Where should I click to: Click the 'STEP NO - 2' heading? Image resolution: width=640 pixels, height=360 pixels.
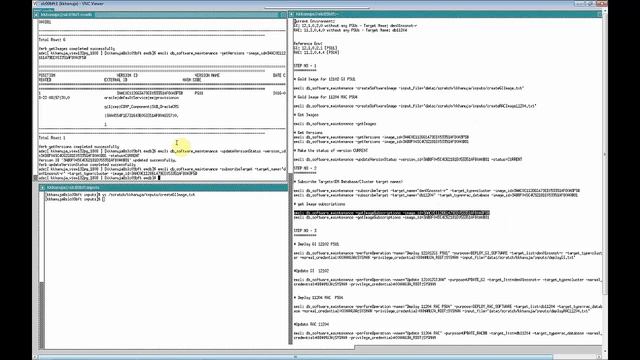point(305,168)
